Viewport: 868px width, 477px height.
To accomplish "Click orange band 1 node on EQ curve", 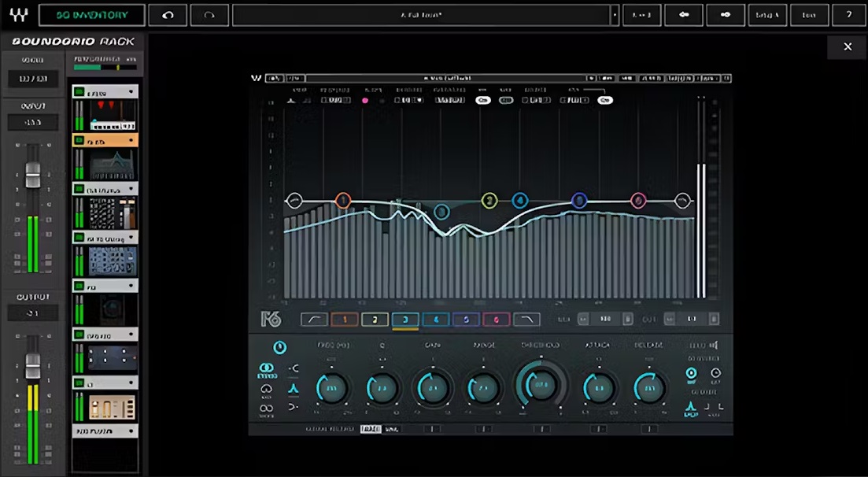I will point(343,201).
